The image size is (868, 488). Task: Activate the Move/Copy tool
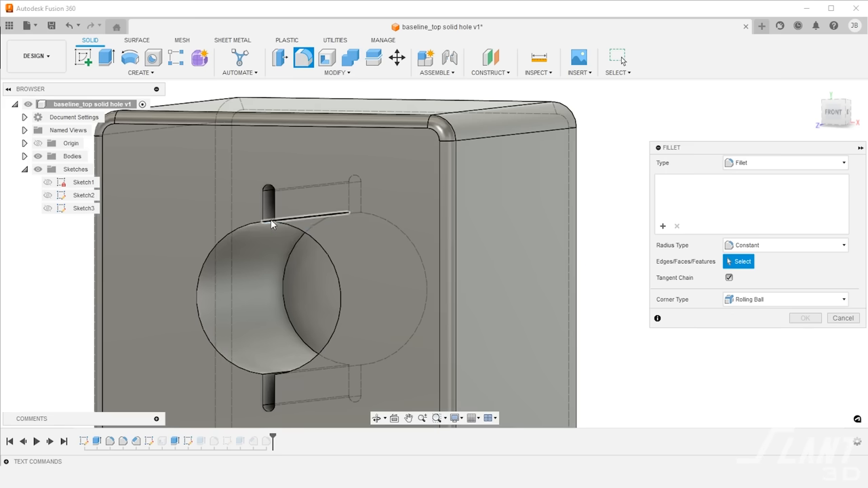[397, 58]
